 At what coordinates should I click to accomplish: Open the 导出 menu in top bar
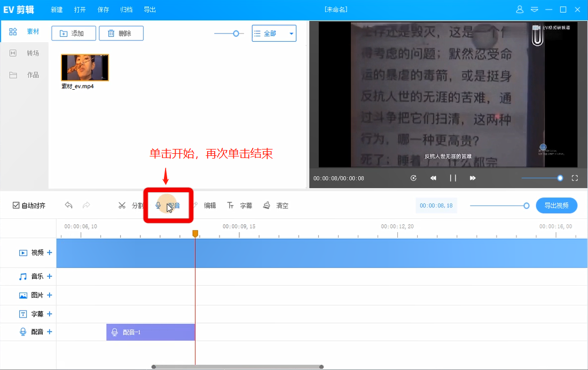point(150,10)
